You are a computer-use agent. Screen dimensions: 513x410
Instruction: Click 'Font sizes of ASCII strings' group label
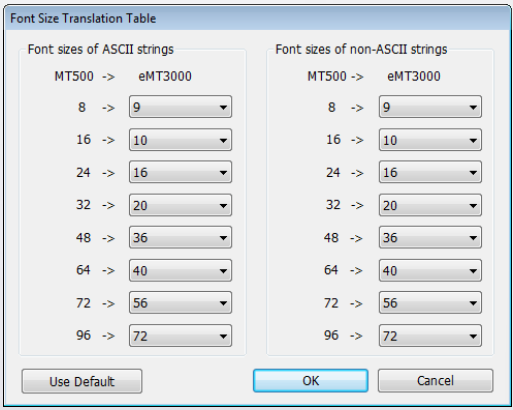pos(101,49)
